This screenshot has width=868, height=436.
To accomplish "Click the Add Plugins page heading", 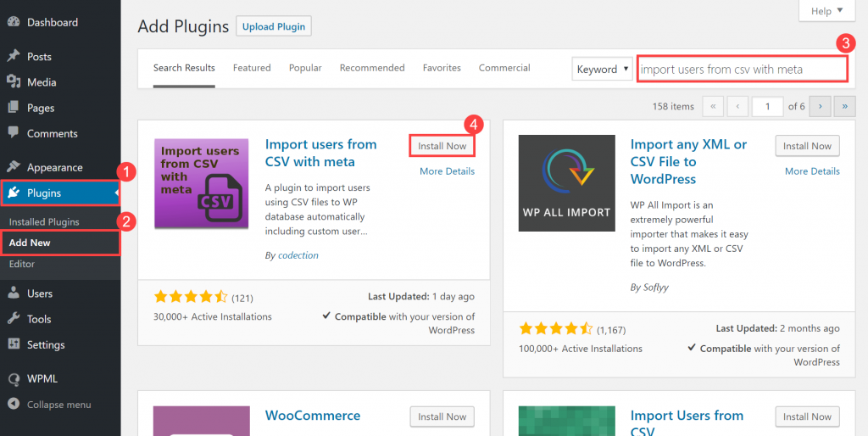I will pos(183,26).
